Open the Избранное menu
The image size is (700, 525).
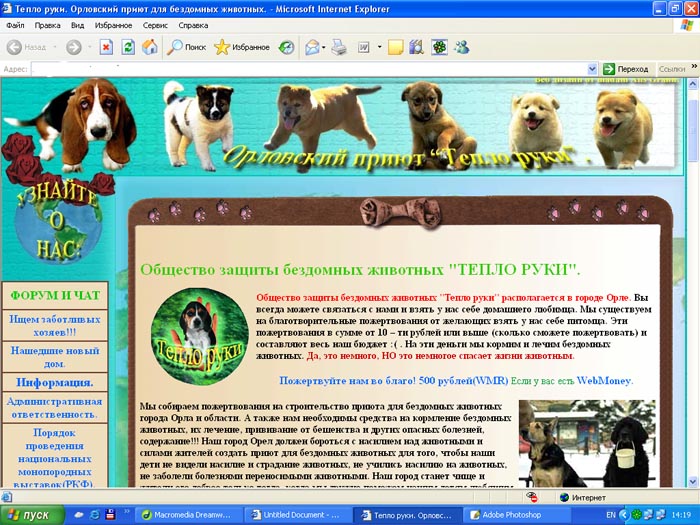click(x=113, y=25)
